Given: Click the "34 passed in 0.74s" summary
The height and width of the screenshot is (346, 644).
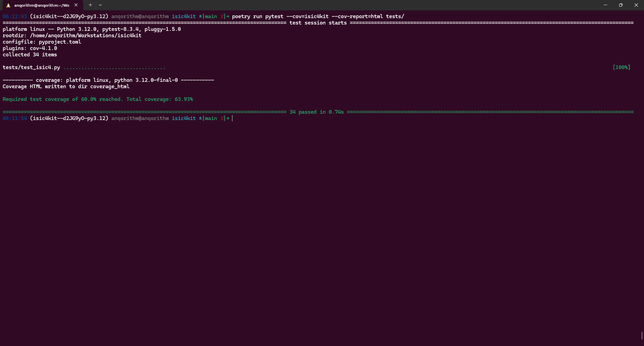Looking at the screenshot, I should coord(316,112).
